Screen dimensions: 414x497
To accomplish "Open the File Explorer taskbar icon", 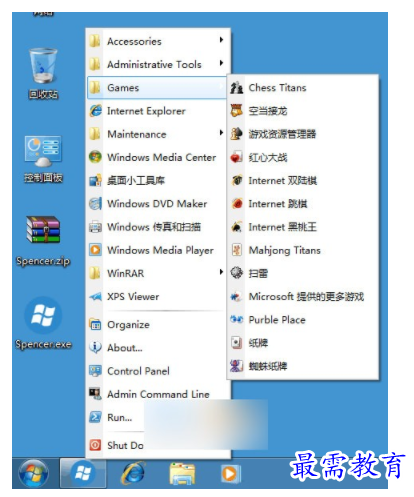I will coord(182,473).
